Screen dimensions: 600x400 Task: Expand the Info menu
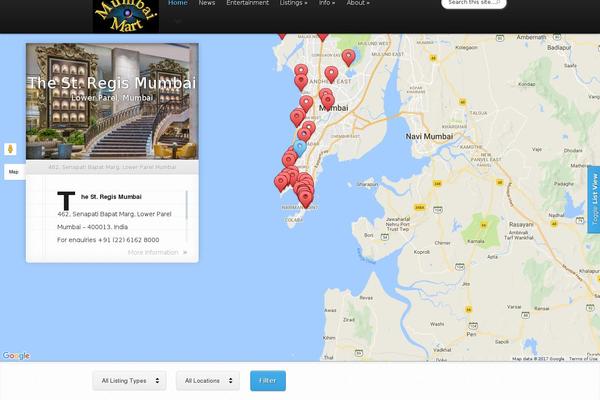pyautogui.click(x=327, y=3)
